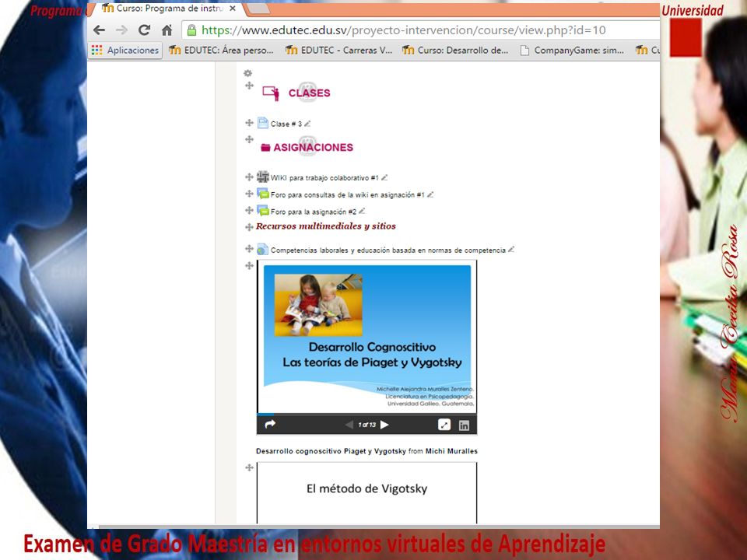Open Foro para consultas de la wiki link

pyautogui.click(x=347, y=194)
